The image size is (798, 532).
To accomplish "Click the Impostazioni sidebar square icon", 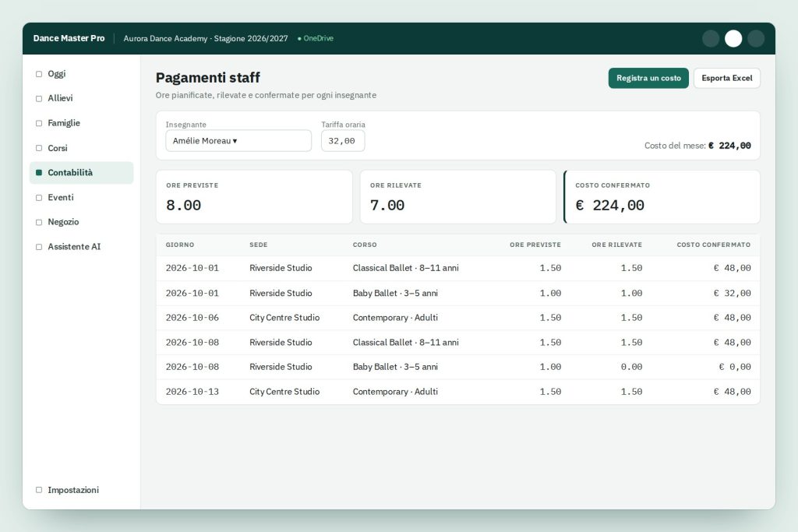I will (x=39, y=490).
